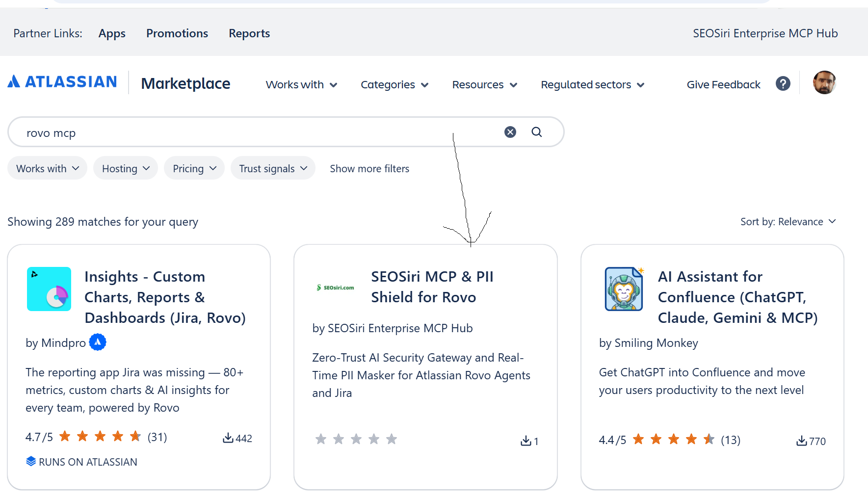
Task: Expand the Resources navigation menu
Action: pos(485,84)
